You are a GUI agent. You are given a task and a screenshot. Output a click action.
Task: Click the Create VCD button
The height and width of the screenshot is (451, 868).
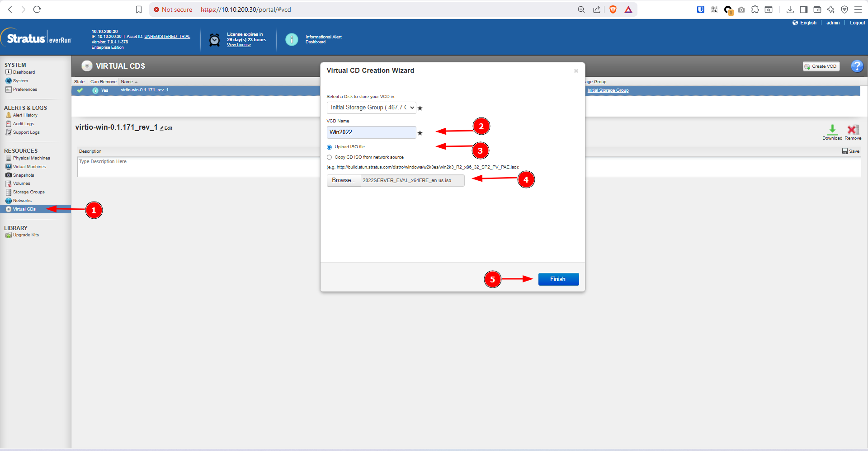point(821,66)
